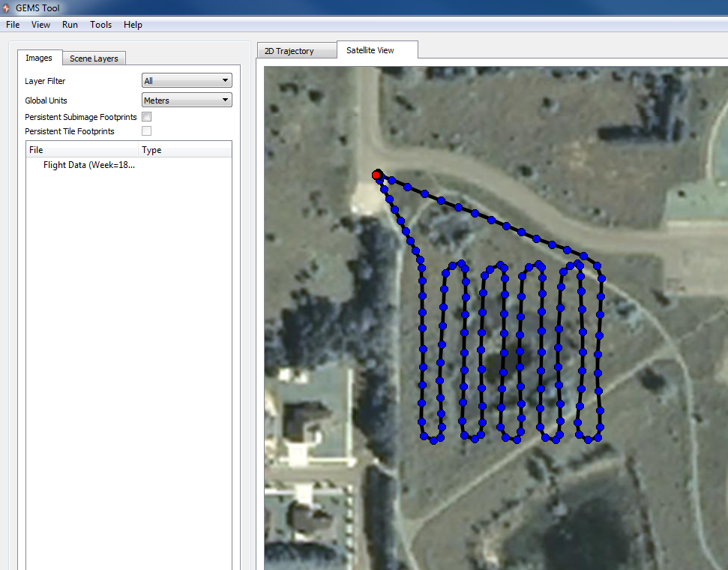This screenshot has height=570, width=728.
Task: Enable Persistent Subimage Footprints
Action: [146, 117]
